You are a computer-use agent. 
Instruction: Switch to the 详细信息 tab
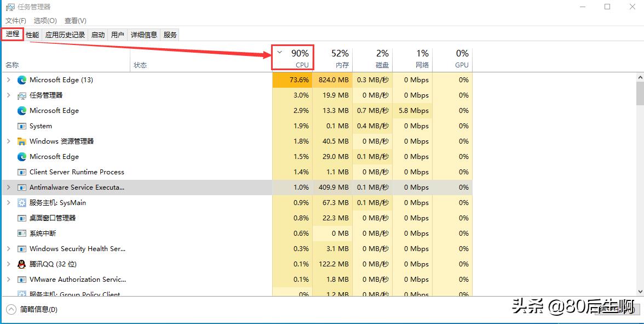click(143, 35)
